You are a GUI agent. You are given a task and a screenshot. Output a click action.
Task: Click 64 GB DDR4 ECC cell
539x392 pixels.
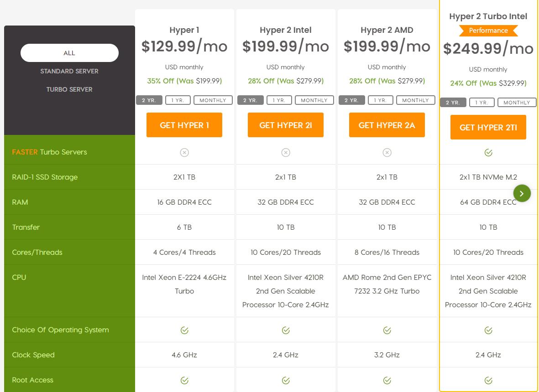pyautogui.click(x=488, y=202)
